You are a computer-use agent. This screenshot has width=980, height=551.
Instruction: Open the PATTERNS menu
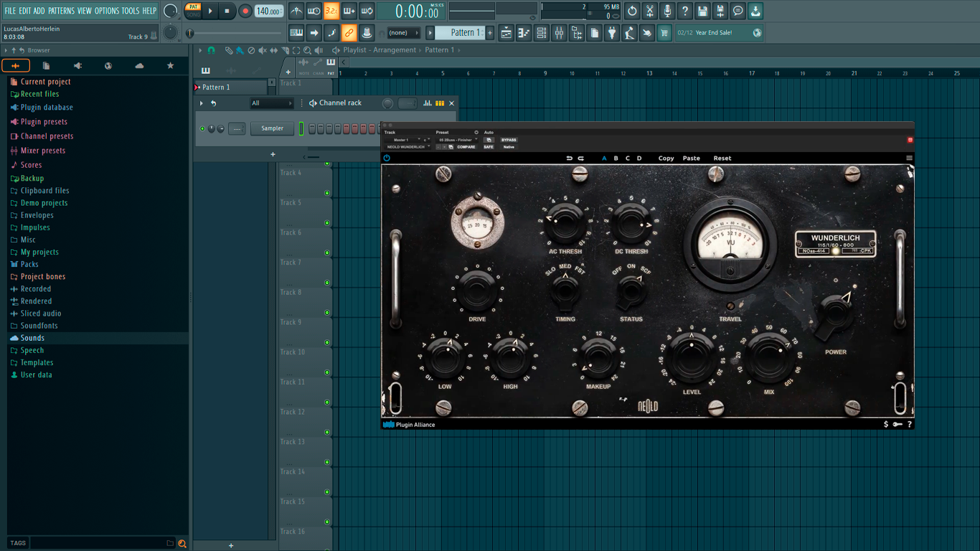61,11
